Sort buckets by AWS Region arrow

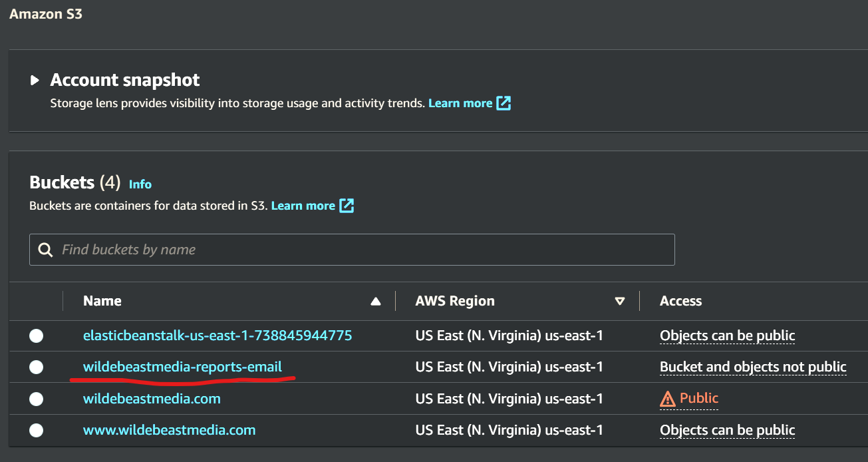point(620,302)
